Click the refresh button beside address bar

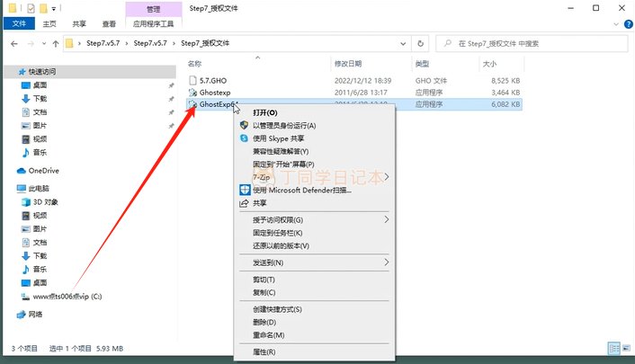pos(421,42)
